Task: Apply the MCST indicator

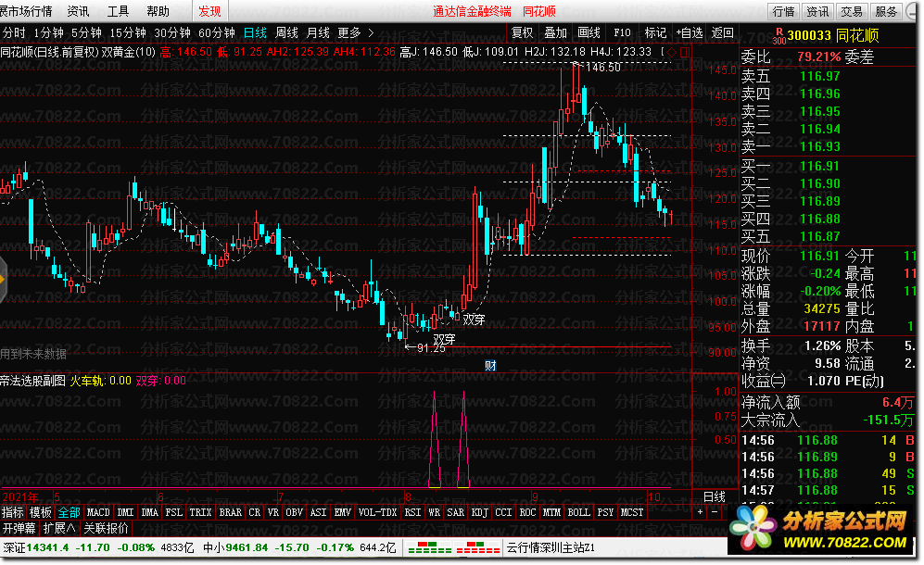Action: coord(632,512)
